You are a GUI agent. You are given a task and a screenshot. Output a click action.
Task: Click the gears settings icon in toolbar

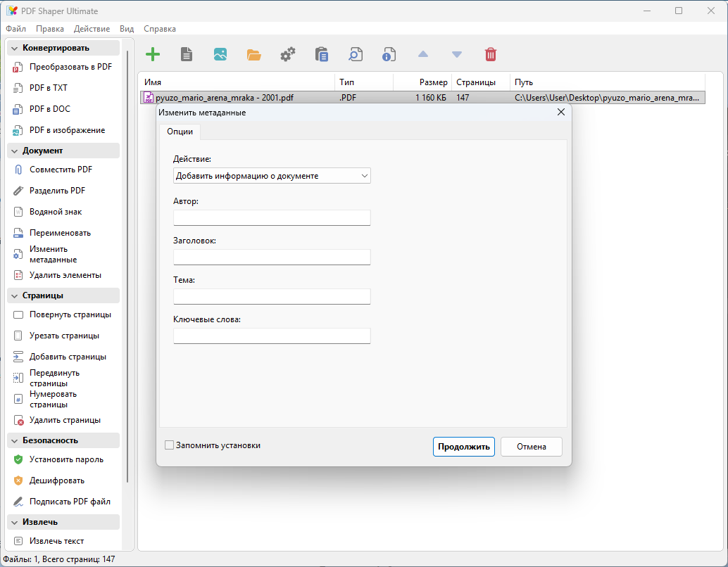click(287, 54)
